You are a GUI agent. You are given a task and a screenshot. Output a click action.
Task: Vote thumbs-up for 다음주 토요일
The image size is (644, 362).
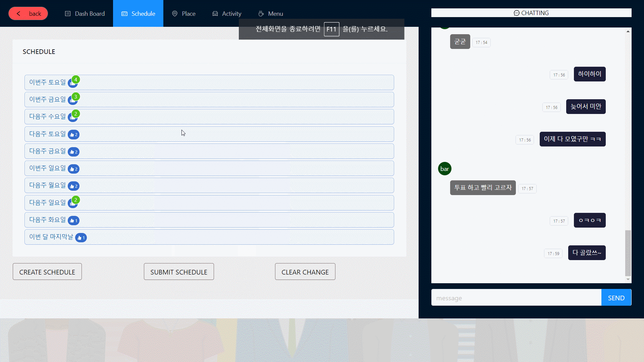point(73,134)
